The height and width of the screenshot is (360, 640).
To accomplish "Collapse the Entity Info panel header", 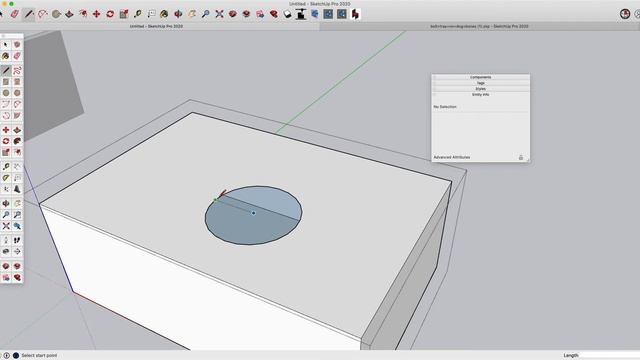I will (481, 94).
